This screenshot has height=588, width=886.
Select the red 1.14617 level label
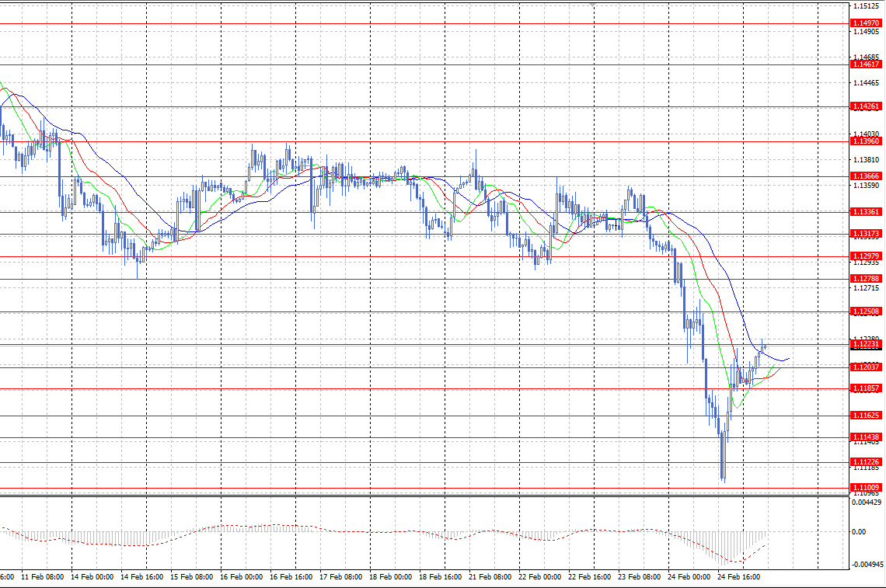tap(867, 64)
